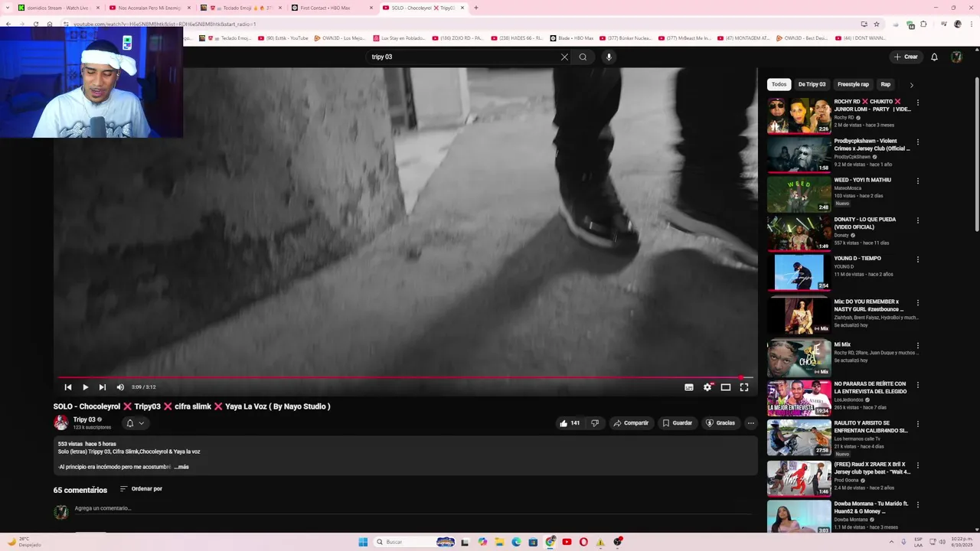
Task: Close the domidios Stream tab
Action: 98,8
